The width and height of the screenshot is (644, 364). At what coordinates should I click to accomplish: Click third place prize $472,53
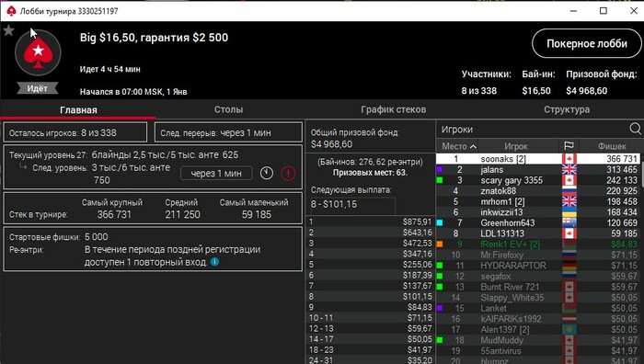coord(417,244)
